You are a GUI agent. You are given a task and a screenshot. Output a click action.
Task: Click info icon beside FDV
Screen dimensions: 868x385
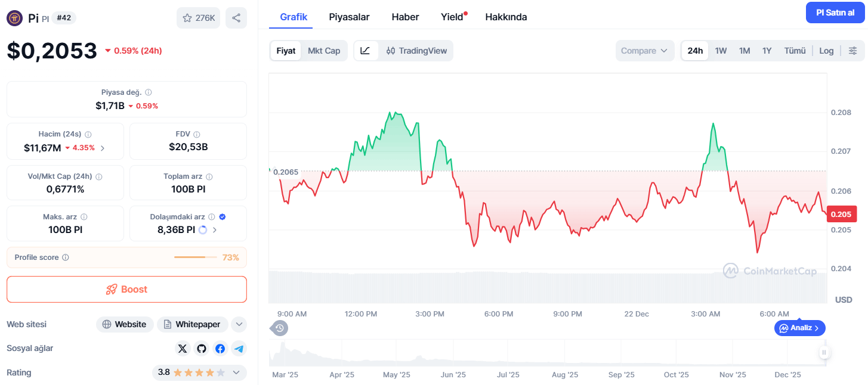[x=197, y=135]
